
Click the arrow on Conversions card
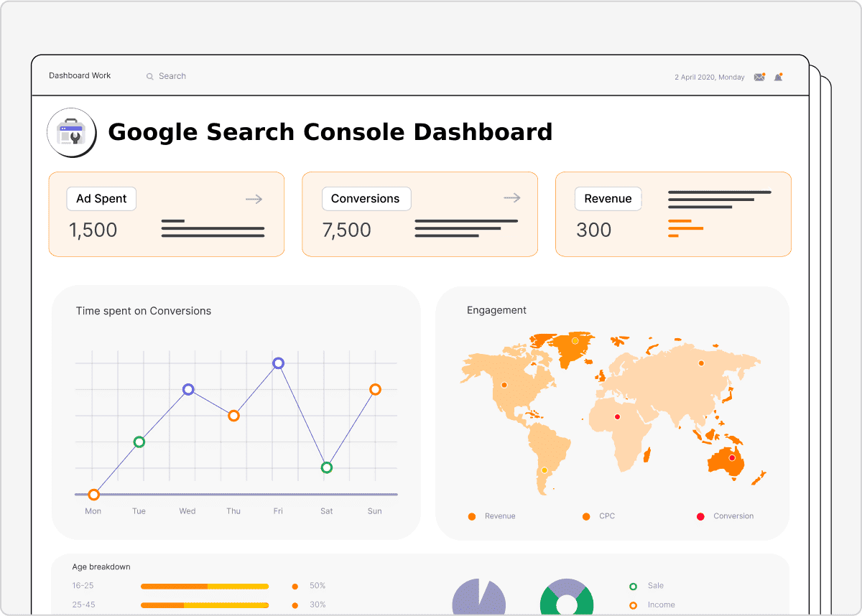511,197
